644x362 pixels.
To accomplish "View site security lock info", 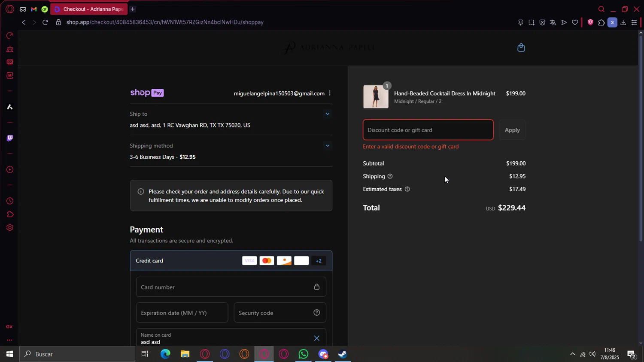I will pos(58,22).
